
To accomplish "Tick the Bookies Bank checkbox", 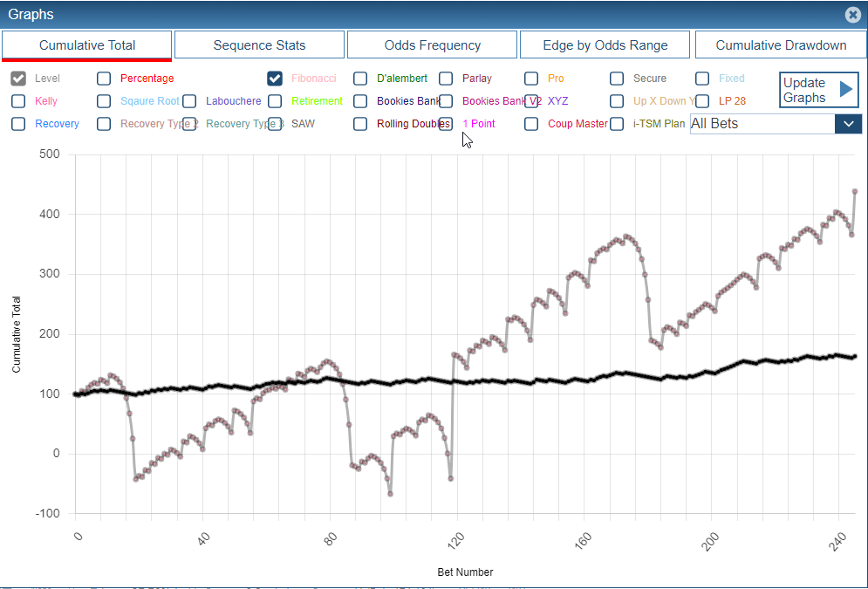I will (360, 100).
